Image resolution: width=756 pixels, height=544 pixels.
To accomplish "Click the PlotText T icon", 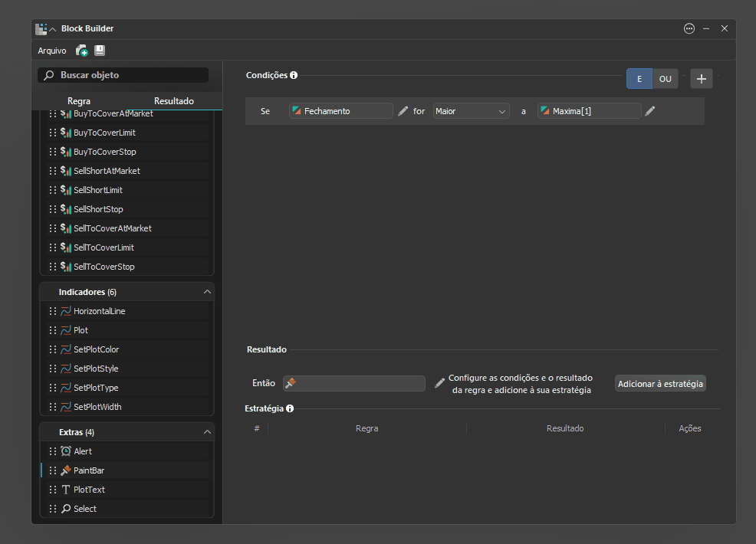I will coord(66,490).
